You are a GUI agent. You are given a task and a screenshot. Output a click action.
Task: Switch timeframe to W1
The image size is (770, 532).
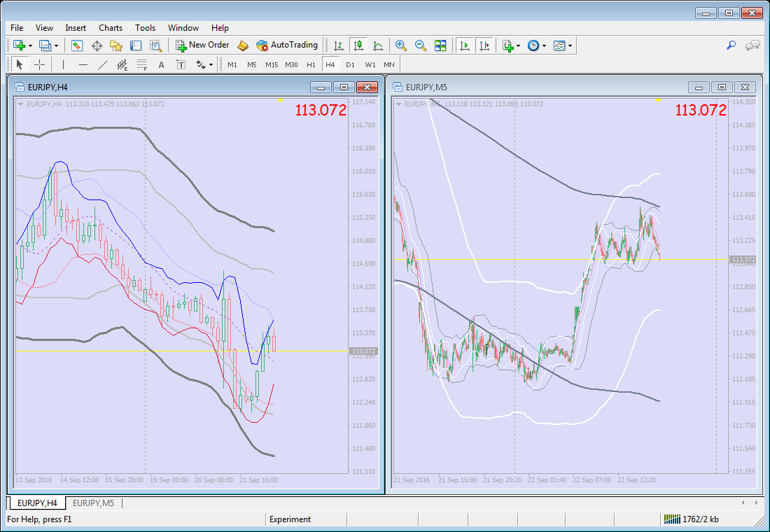pos(370,64)
